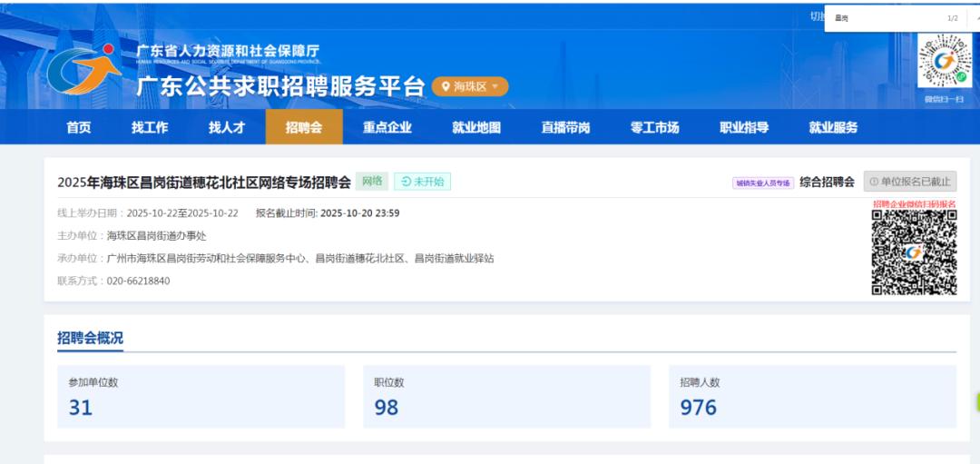Click the 参加单位数 31 stat card

201,397
